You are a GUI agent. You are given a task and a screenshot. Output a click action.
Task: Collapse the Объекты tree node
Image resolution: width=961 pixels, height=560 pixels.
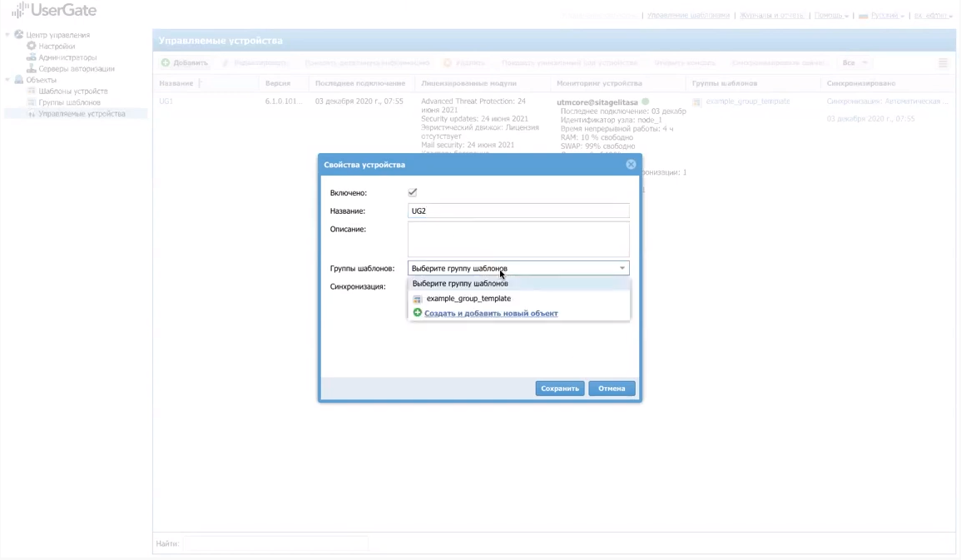(8, 80)
